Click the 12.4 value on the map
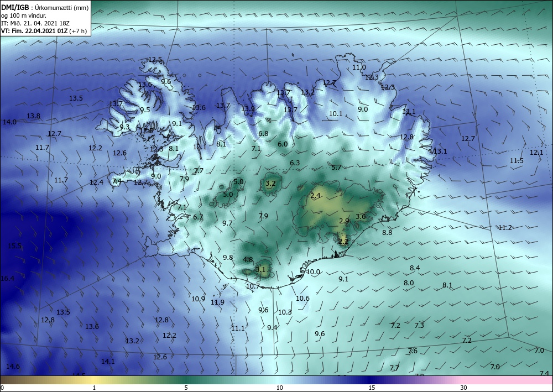This screenshot has width=553, height=392. (x=96, y=182)
